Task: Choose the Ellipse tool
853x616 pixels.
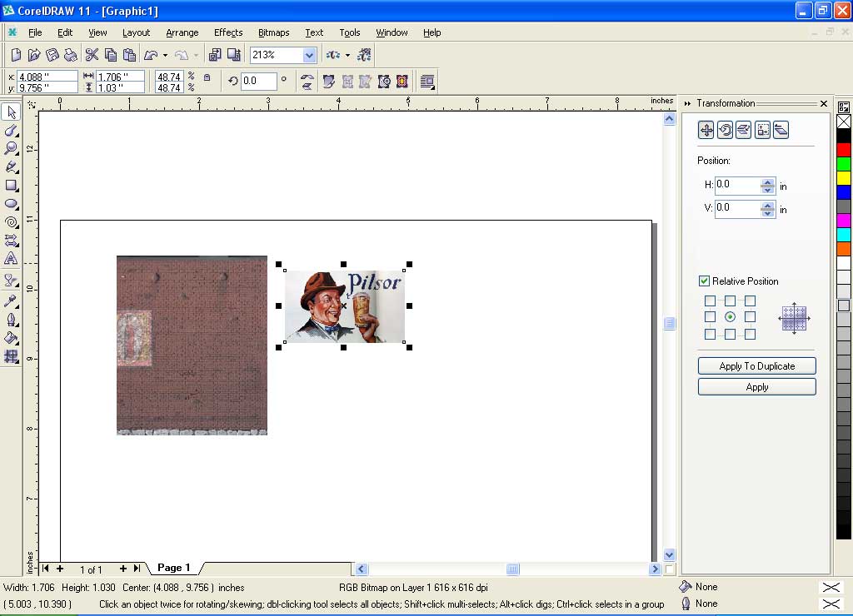Action: click(11, 203)
